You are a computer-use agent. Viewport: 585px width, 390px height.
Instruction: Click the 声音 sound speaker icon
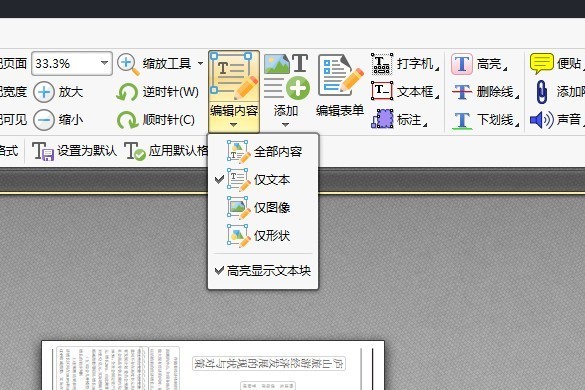point(541,120)
